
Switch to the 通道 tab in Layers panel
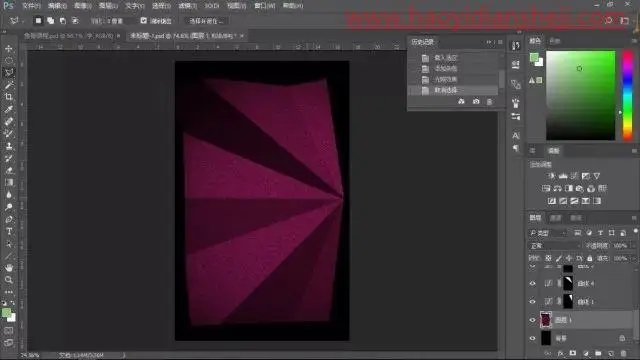pos(556,218)
